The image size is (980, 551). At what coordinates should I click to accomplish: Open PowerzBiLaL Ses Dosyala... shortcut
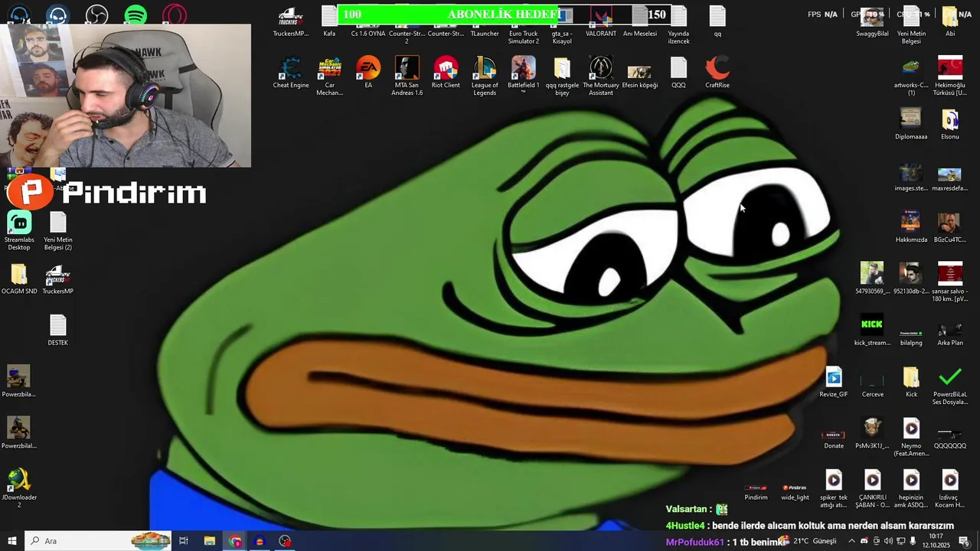(950, 386)
